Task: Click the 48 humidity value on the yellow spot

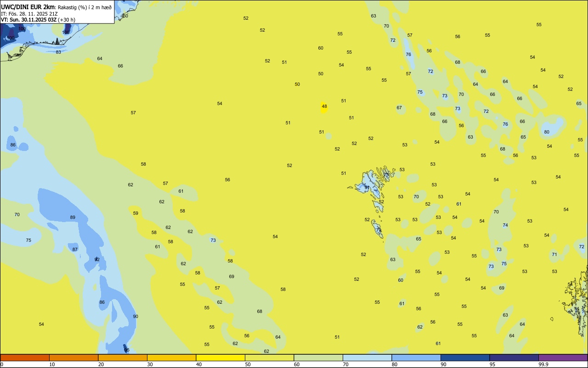Action: [324, 106]
